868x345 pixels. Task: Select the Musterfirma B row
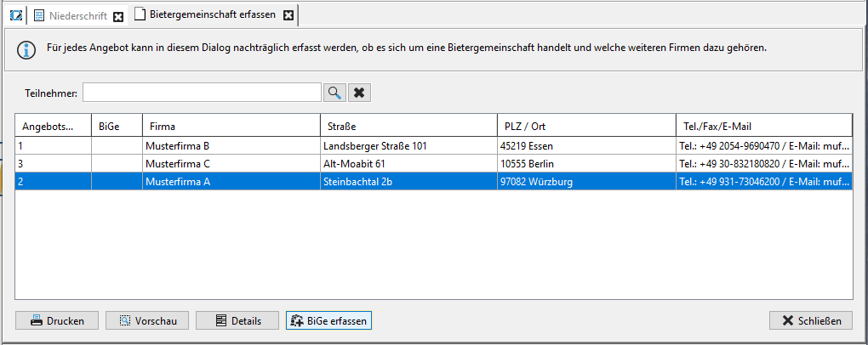pos(433,146)
